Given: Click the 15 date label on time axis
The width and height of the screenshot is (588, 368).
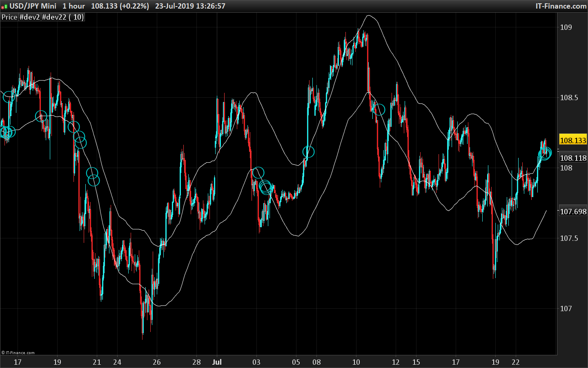Looking at the screenshot, I should click(x=416, y=362).
